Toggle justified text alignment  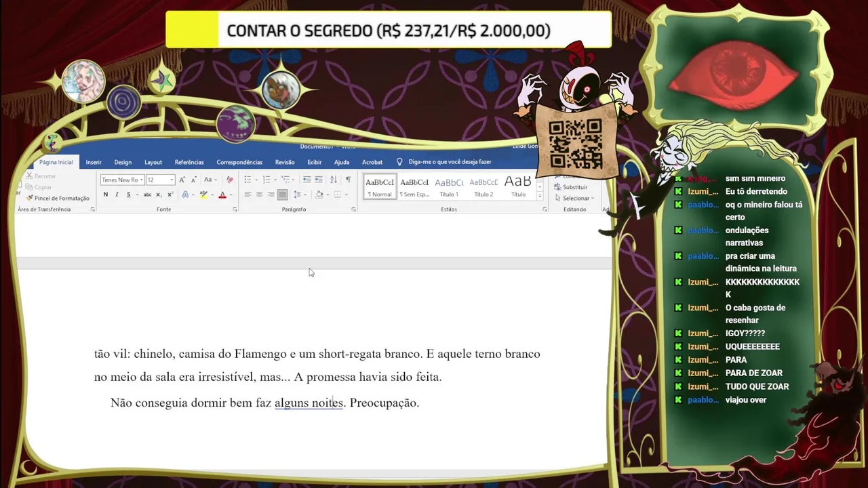[x=282, y=195]
